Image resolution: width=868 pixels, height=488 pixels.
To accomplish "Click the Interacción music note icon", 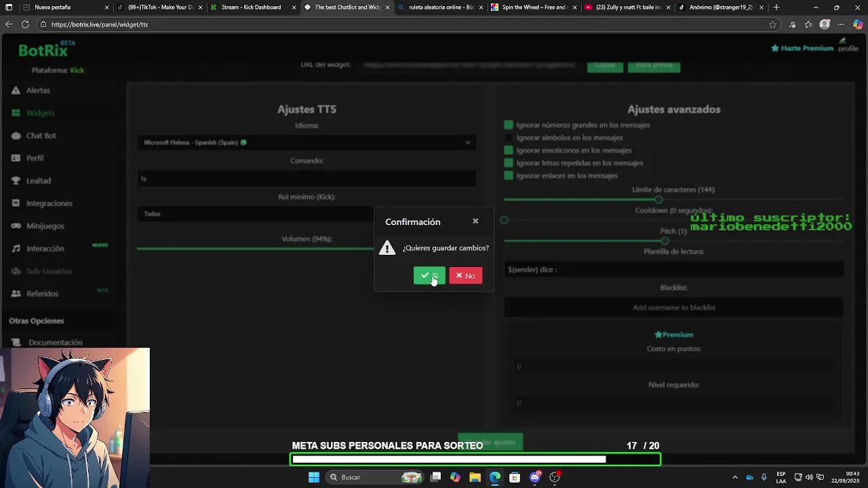I will (x=16, y=249).
